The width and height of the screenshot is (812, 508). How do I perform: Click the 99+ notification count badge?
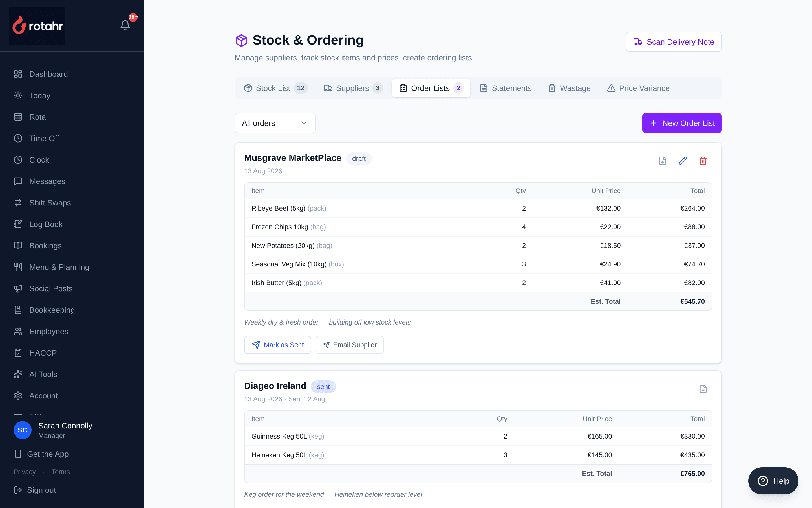click(133, 17)
